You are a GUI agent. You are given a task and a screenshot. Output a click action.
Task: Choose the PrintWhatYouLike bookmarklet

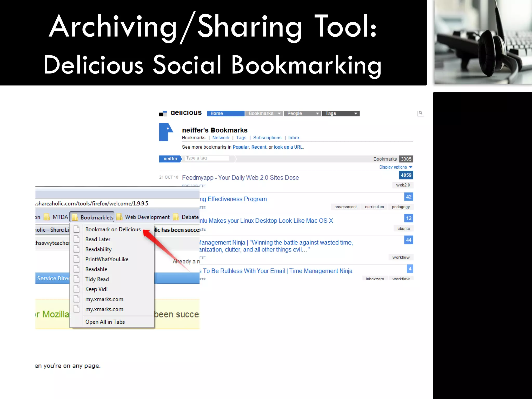(x=107, y=259)
